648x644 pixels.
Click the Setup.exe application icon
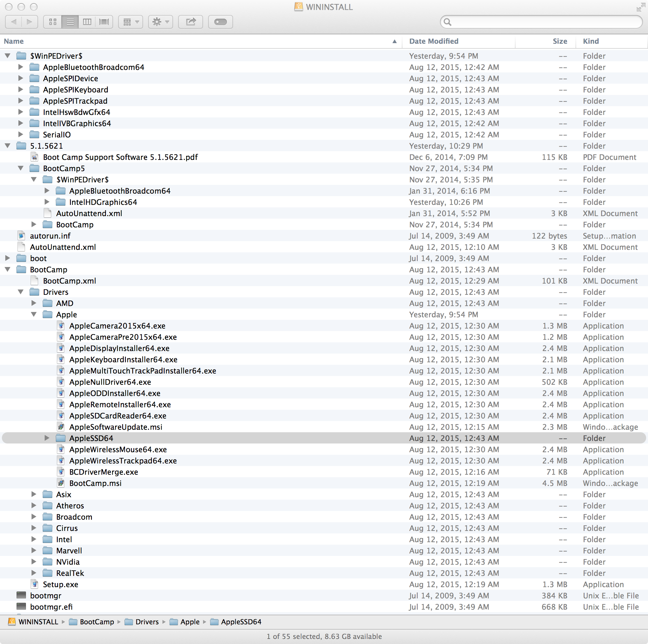[x=35, y=584]
